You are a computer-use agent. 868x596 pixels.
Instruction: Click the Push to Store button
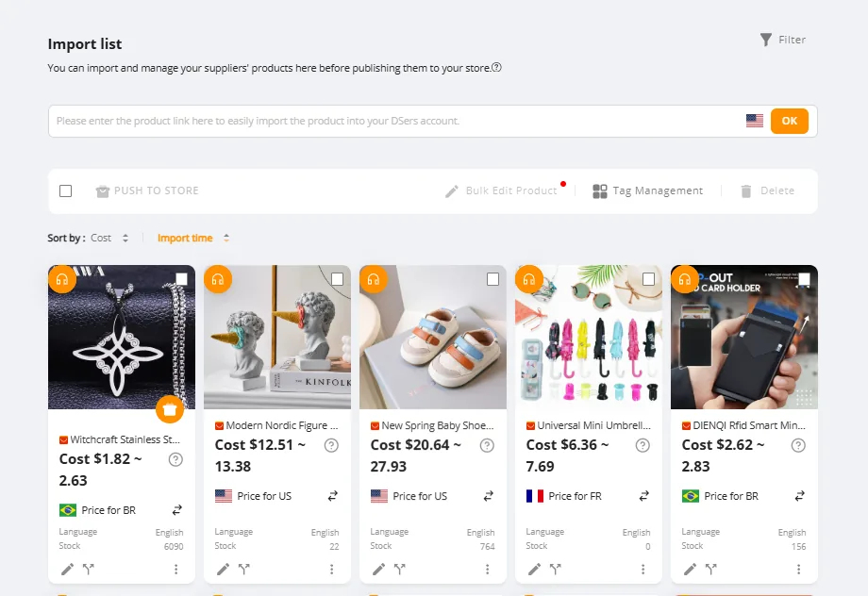[x=147, y=190]
